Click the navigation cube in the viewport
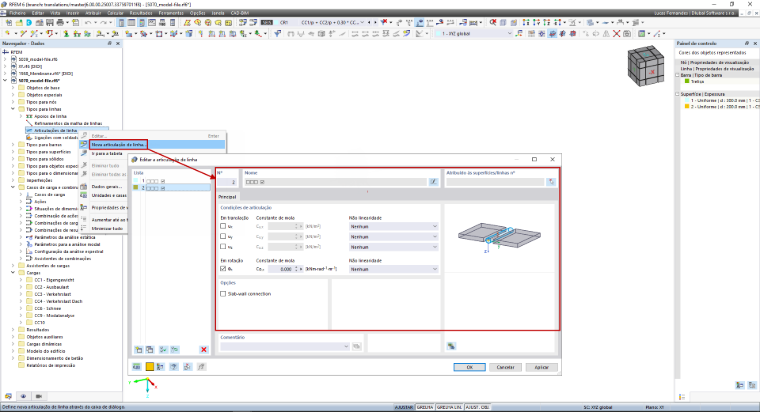The image size is (760, 412). click(x=645, y=66)
